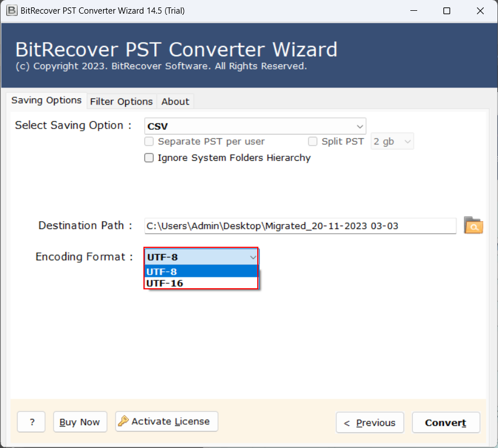Click the browse folder icon for destination
Image resolution: width=498 pixels, height=448 pixels.
[473, 226]
